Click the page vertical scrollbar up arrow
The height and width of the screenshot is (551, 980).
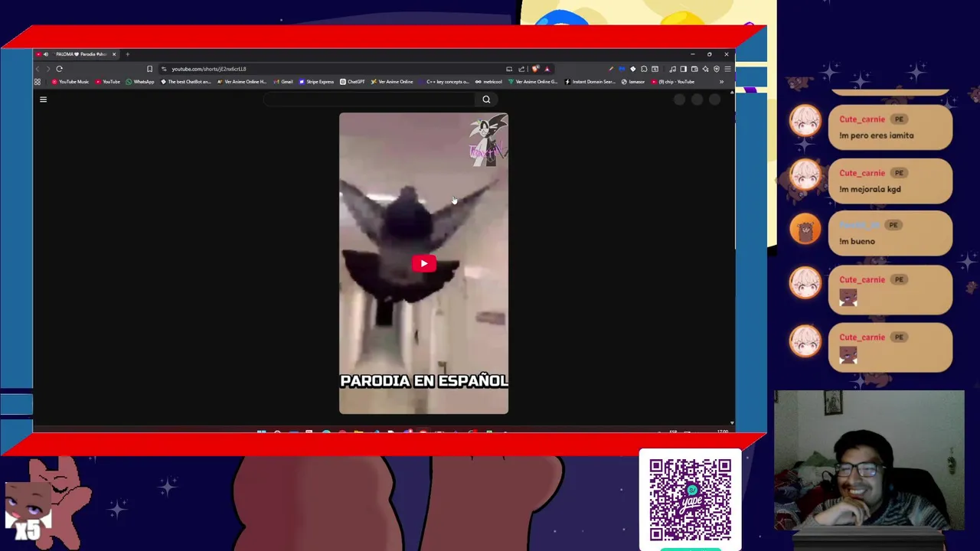[731, 93]
